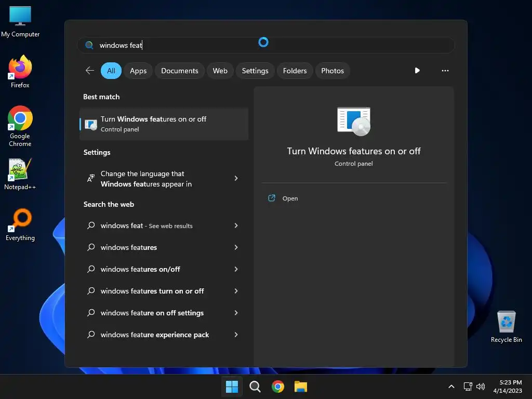
Task: Open the Recycle Bin
Action: 506,327
